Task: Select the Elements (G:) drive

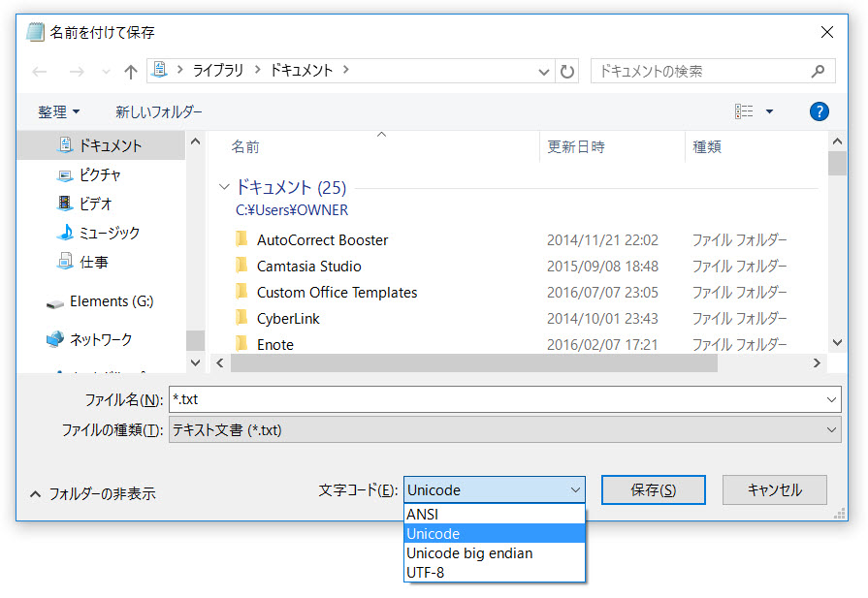Action: [111, 301]
